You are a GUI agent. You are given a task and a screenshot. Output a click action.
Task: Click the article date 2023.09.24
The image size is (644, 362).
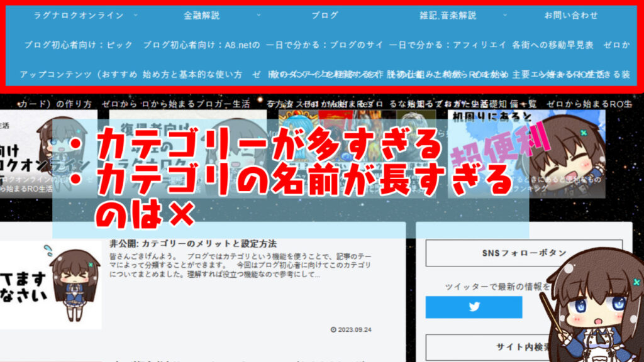coord(351,329)
